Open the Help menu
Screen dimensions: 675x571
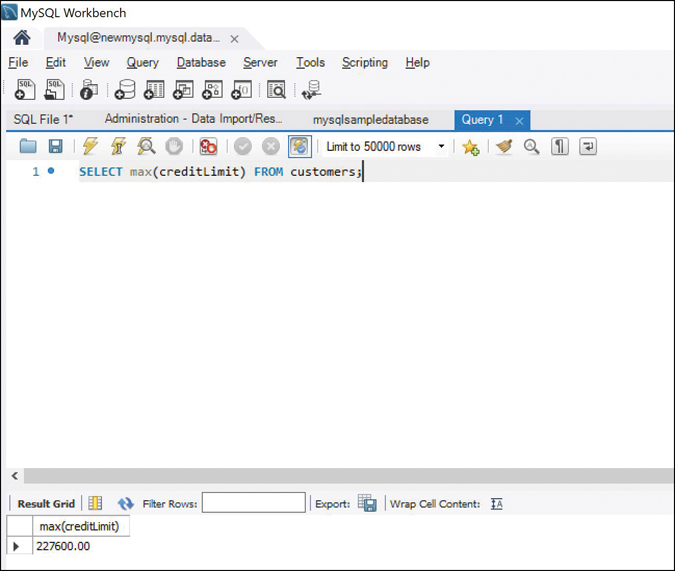point(417,62)
